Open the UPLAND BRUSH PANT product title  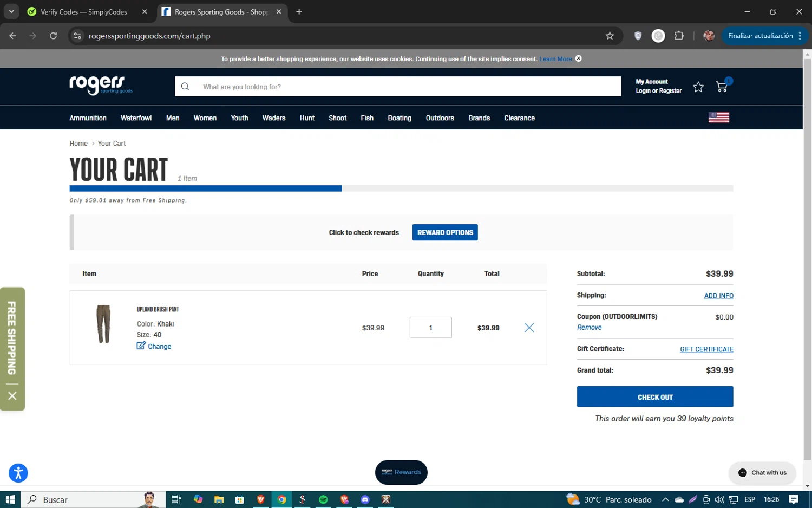coord(158,309)
